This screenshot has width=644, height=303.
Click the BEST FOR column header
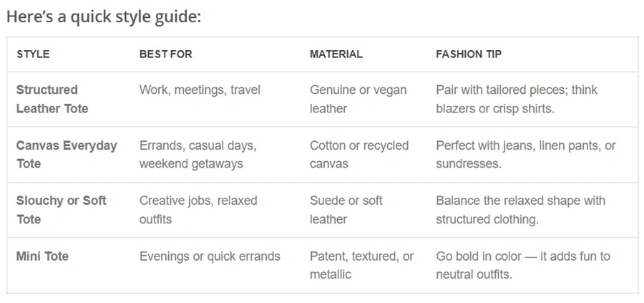click(x=165, y=54)
